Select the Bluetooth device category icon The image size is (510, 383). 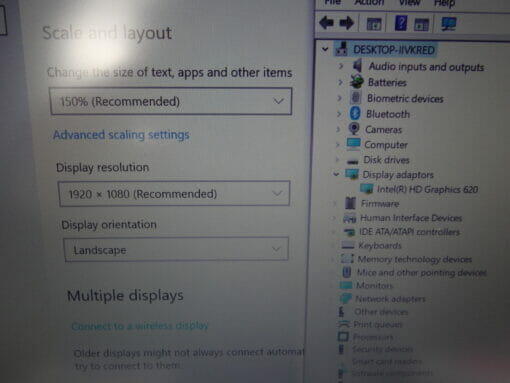coord(355,113)
